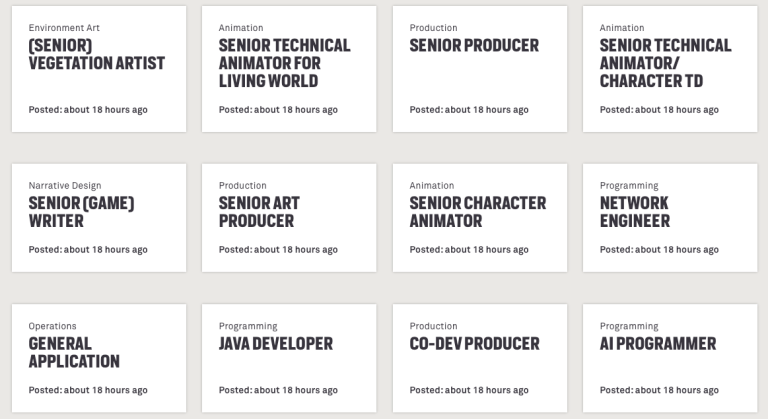Open the Java Developer job posting

click(x=289, y=358)
